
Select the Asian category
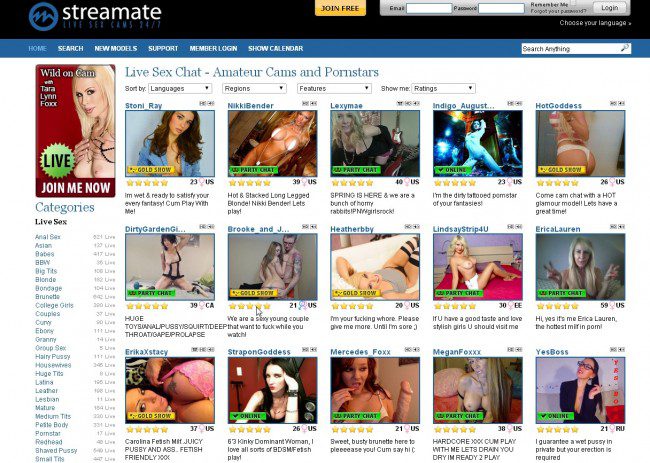[x=43, y=245]
